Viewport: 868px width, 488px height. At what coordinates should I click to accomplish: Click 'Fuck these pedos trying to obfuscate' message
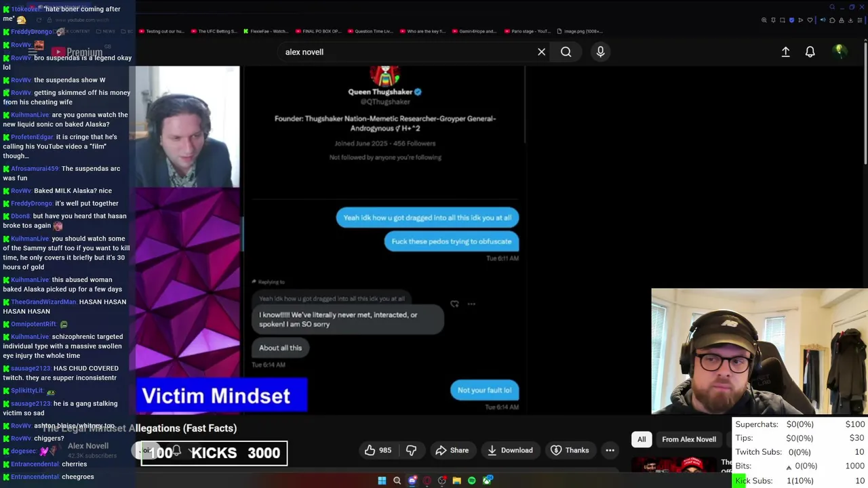pos(452,241)
